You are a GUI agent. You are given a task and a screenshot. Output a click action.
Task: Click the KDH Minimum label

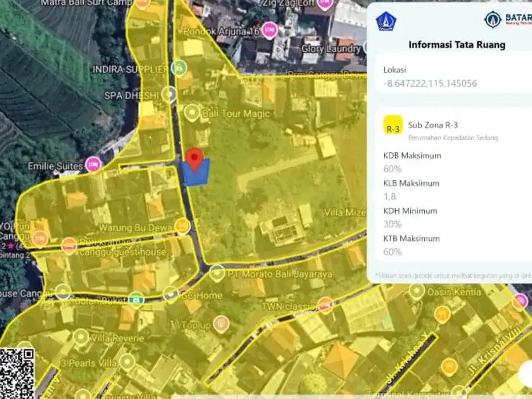(x=410, y=211)
